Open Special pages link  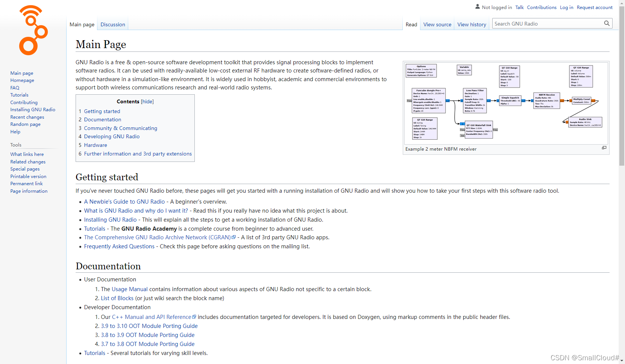point(25,169)
